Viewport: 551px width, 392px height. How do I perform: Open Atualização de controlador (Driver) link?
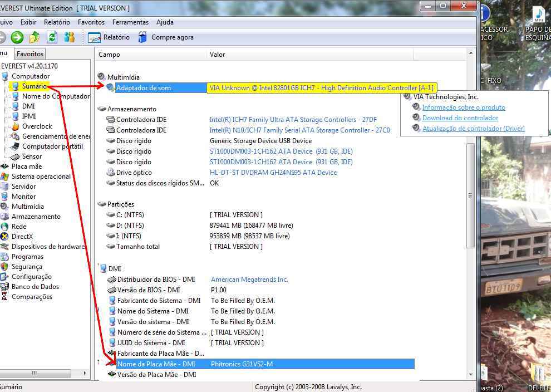473,129
